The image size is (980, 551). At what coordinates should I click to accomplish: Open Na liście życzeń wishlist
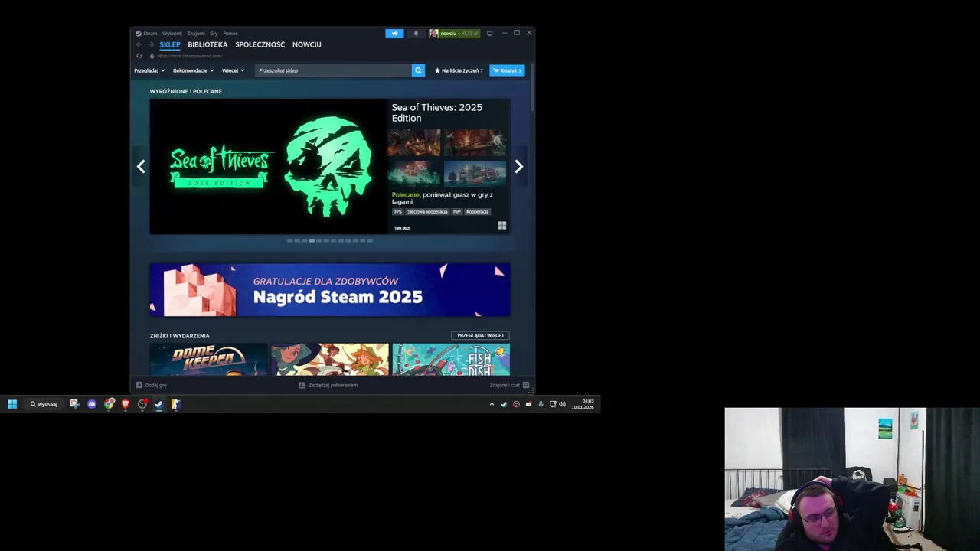point(459,70)
